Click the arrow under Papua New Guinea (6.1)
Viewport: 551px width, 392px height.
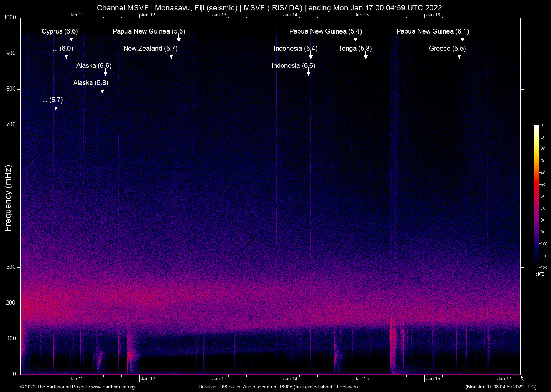[x=462, y=39]
